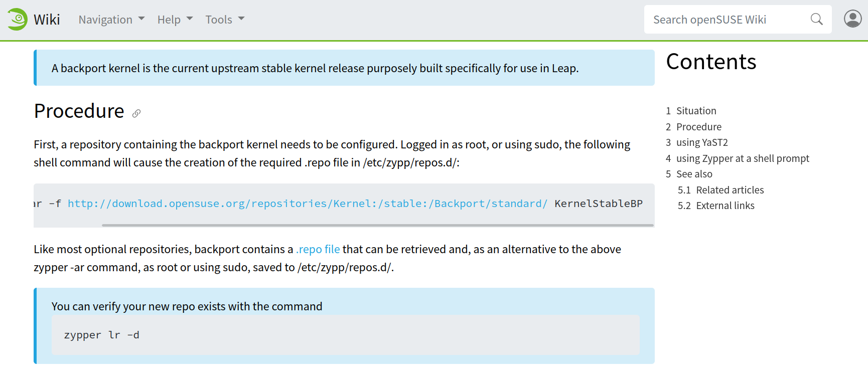Open the user account avatar icon
Viewport: 868px width, 375px height.
point(852,19)
